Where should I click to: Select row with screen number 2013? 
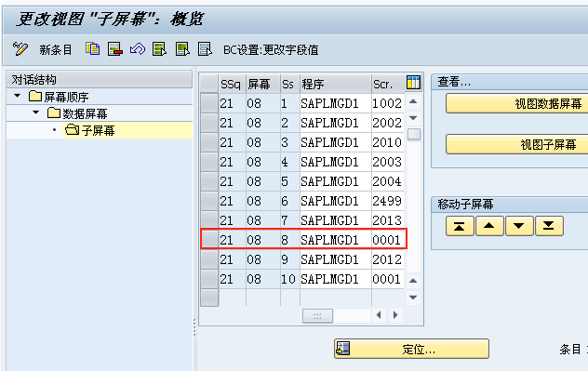209,220
